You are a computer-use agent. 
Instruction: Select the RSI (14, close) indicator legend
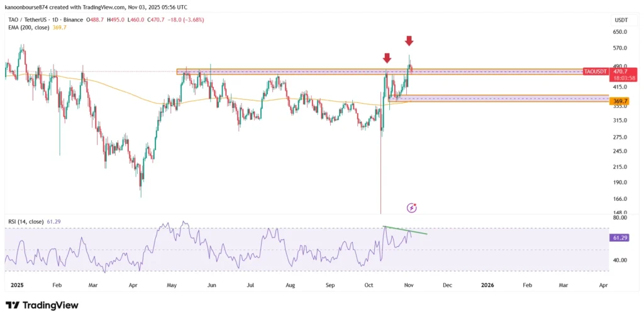[25, 221]
